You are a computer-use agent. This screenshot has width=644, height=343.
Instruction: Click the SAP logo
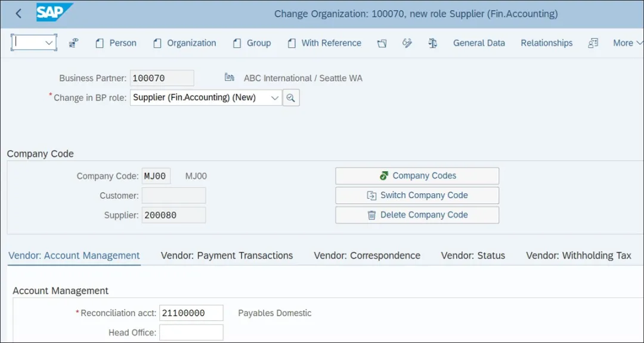[54, 13]
